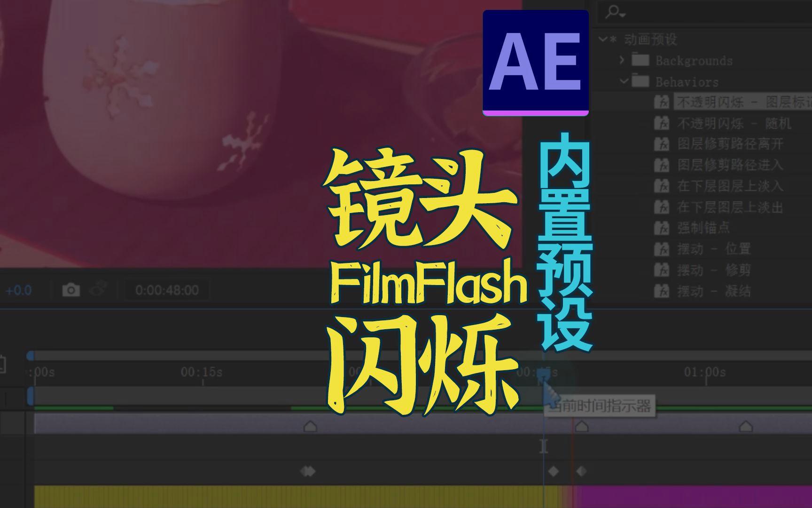Click the +0.0 exposure value

18,290
